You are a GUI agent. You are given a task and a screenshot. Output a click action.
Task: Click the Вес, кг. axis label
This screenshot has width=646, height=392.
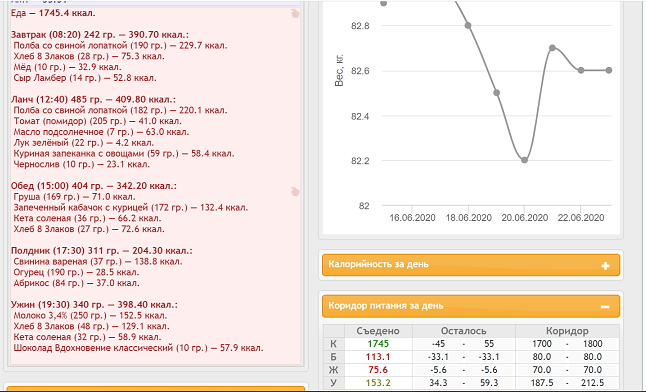coord(339,70)
